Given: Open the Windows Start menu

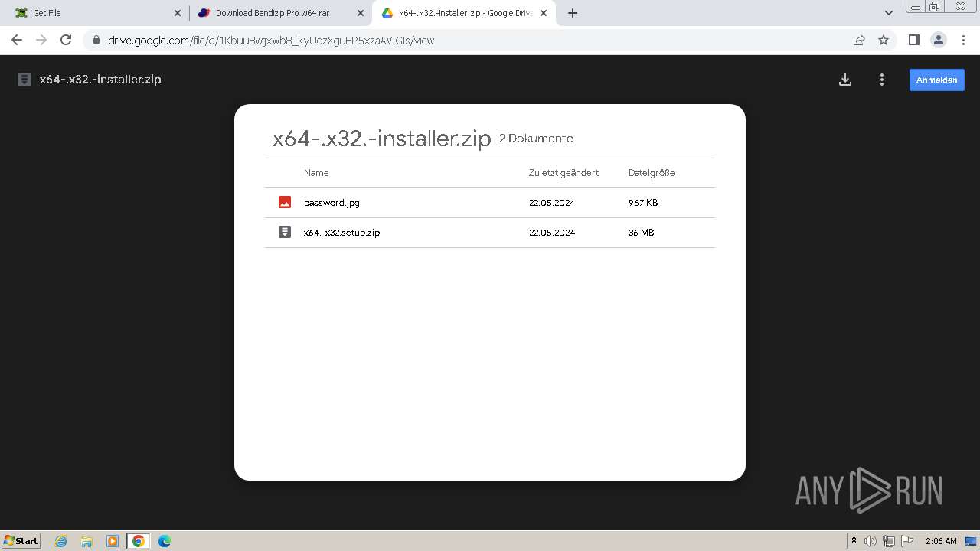Looking at the screenshot, I should tap(21, 541).
